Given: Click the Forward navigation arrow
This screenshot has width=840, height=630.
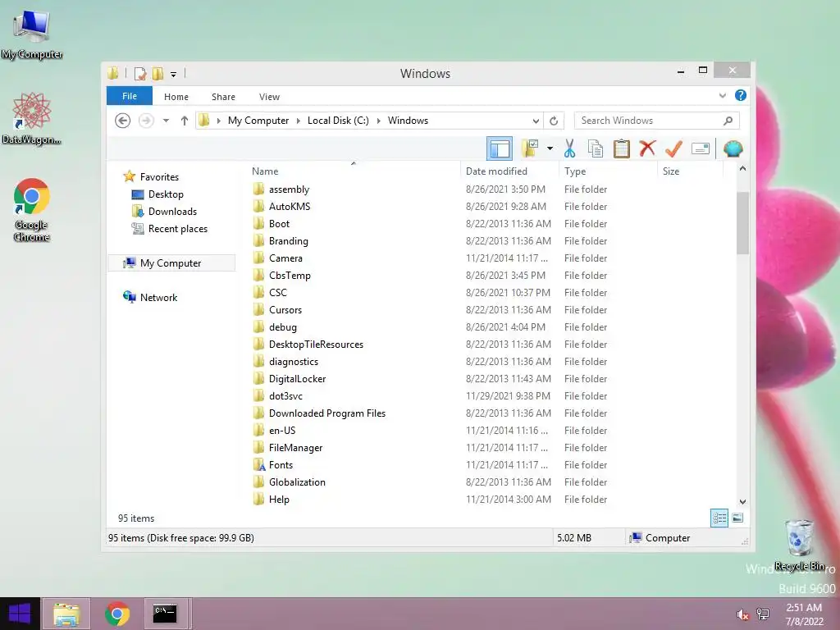Looking at the screenshot, I should (x=146, y=121).
